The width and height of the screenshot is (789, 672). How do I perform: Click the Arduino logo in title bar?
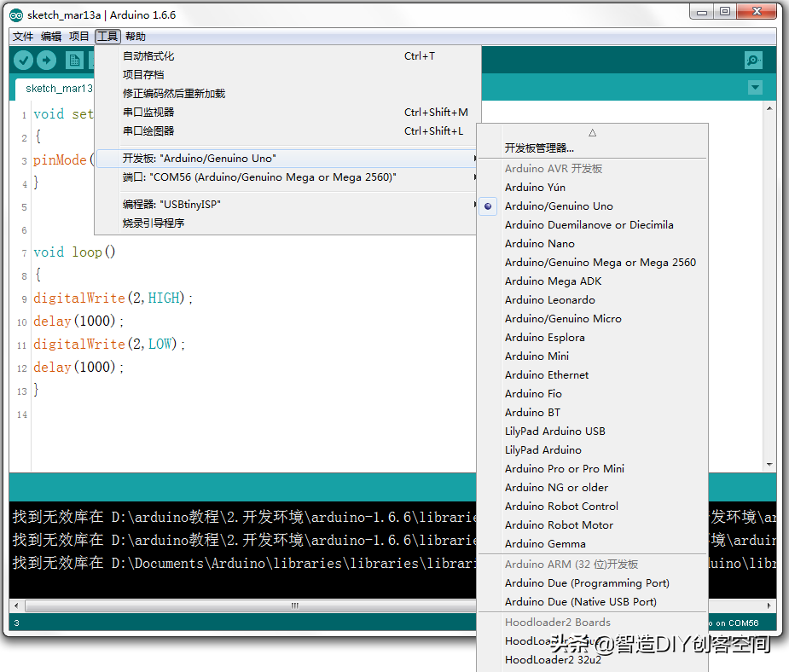point(16,15)
